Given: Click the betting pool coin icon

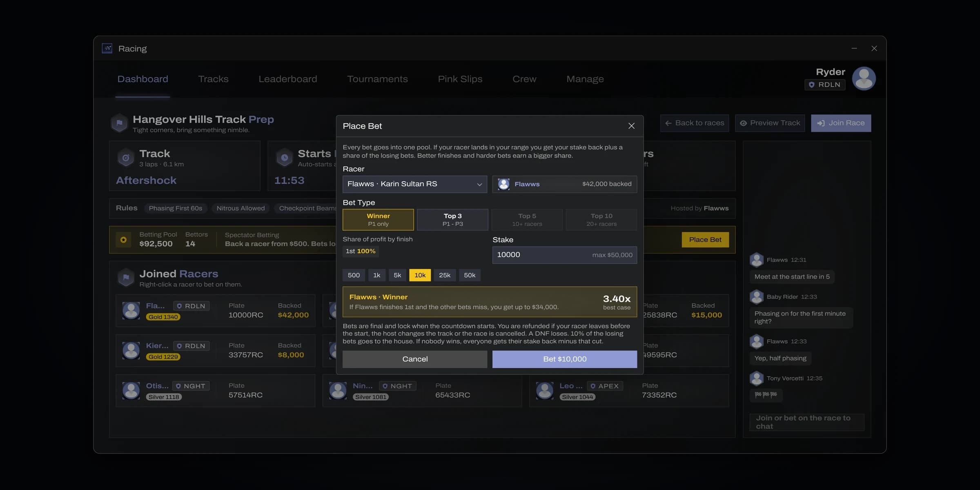Looking at the screenshot, I should (x=123, y=240).
